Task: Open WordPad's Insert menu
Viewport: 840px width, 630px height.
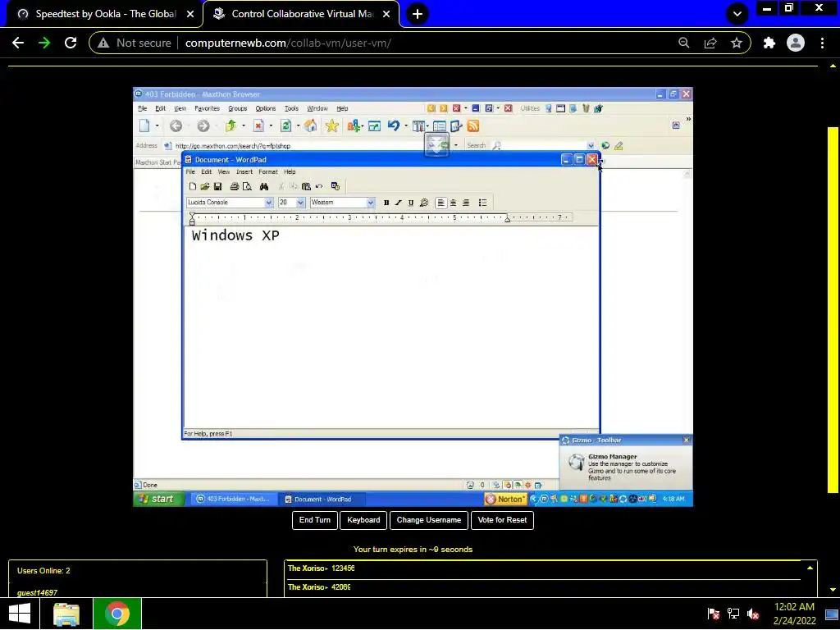Action: [x=244, y=172]
